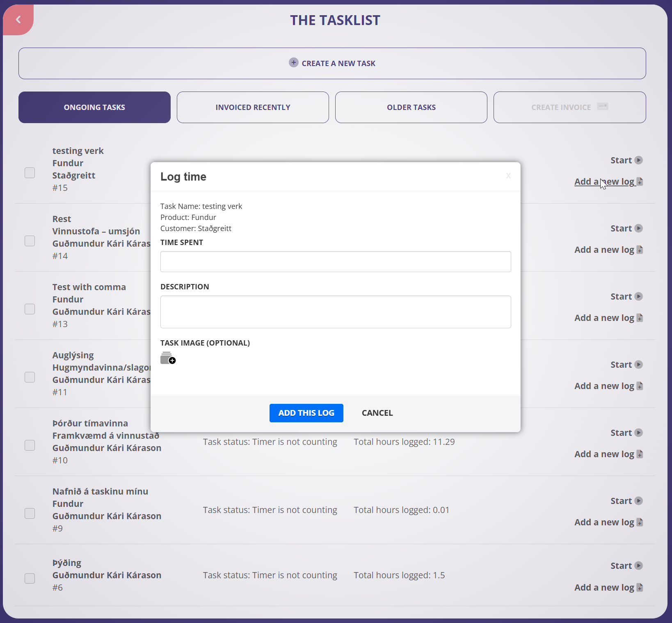Viewport: 672px width, 623px height.
Task: Click 'Task Name: testing verk' in dialog
Action: (x=201, y=206)
